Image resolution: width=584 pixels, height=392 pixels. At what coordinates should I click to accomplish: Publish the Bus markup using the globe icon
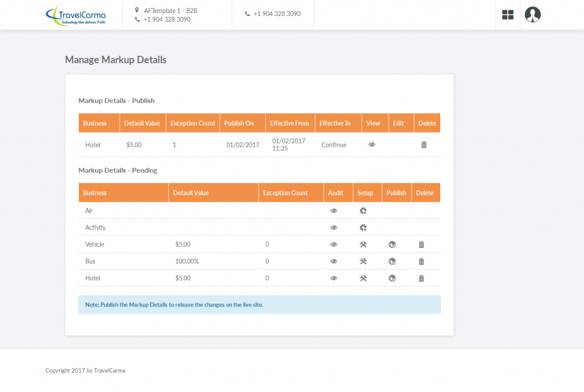click(x=392, y=261)
